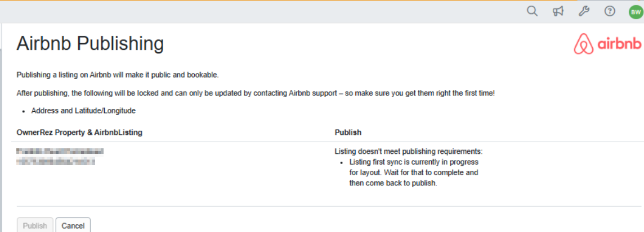Select the blurred Airbnb listing ID line
This screenshot has width=644, height=232.
pos(56,161)
